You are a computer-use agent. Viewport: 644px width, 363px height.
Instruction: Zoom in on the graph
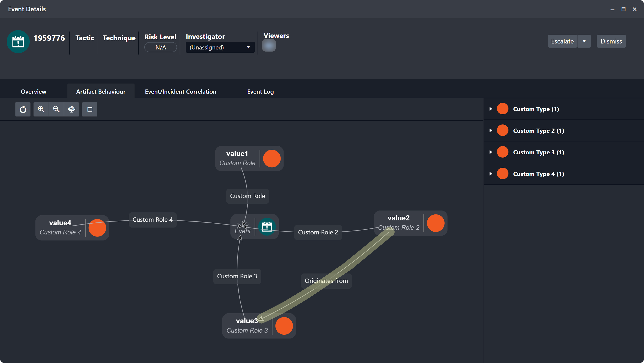[x=41, y=109]
